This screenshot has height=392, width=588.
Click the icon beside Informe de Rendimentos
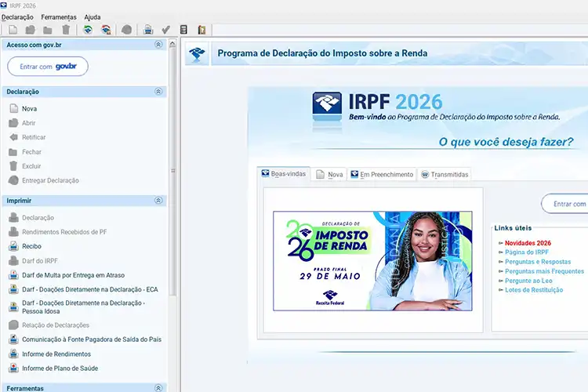(13, 354)
